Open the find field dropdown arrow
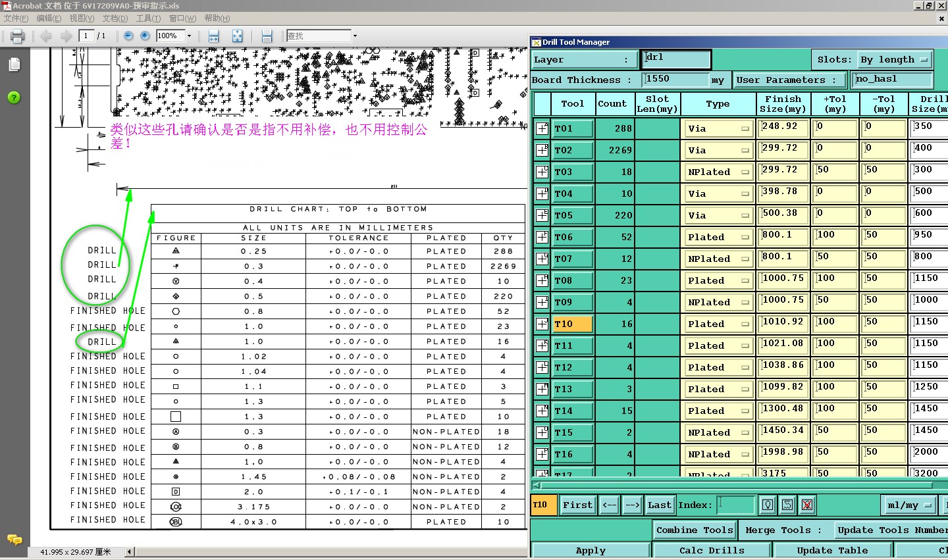 [x=355, y=36]
